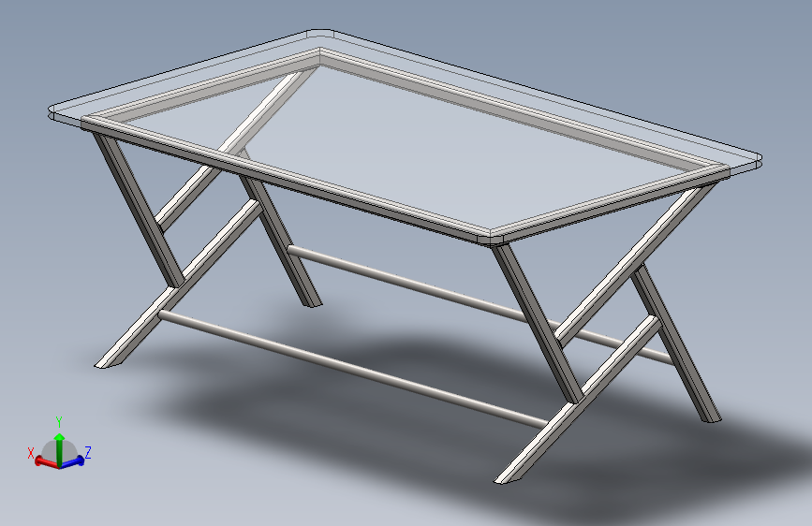The width and height of the screenshot is (812, 526).
Task: Click the blue Z axis of the orientation triad
Action: coord(72,461)
